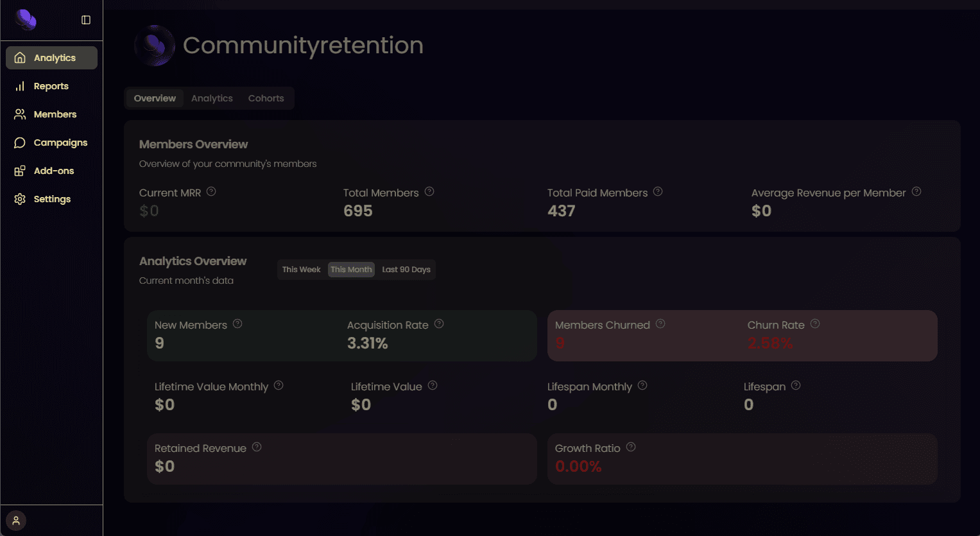Click the purple app logo in sidebar

[x=26, y=20]
